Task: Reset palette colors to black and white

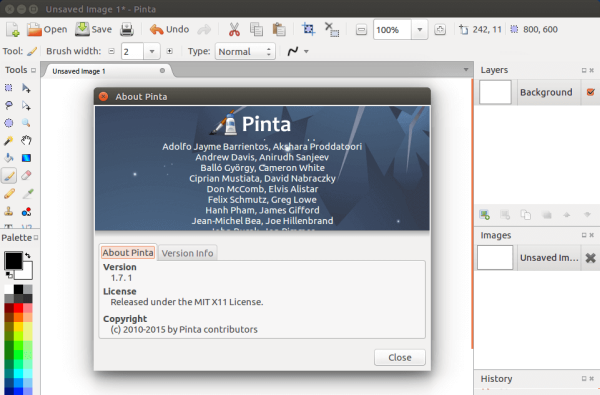Action: pos(9,275)
